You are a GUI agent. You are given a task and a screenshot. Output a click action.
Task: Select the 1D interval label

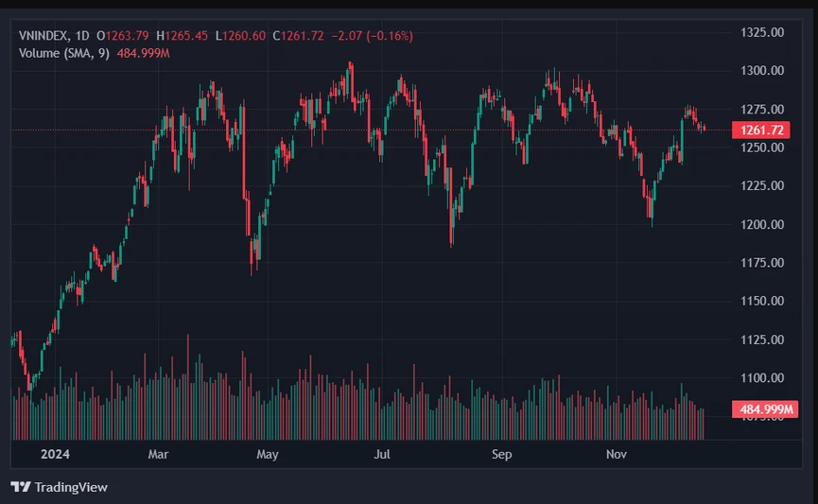[82, 36]
